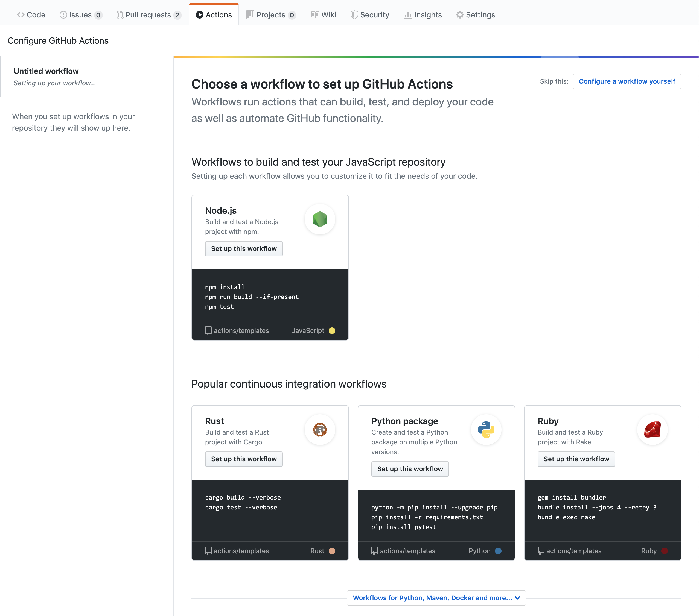Click the Code brackets icon
Image resolution: width=699 pixels, height=616 pixels.
pyautogui.click(x=21, y=15)
